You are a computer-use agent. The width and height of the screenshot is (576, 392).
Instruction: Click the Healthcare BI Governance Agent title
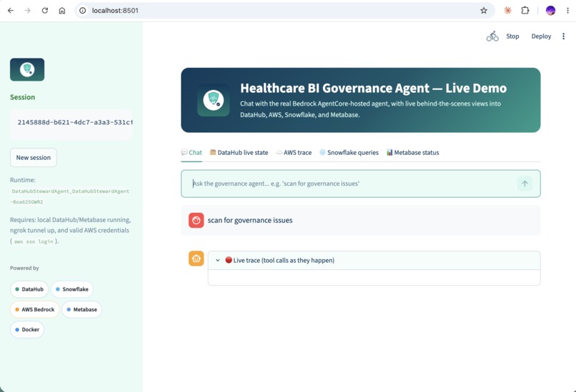tap(373, 88)
